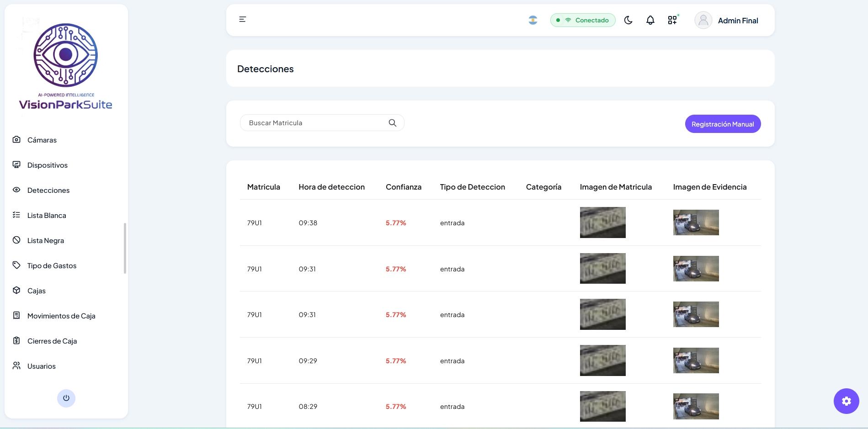Open Cierres de Caja link
This screenshot has height=429, width=868.
(53, 341)
